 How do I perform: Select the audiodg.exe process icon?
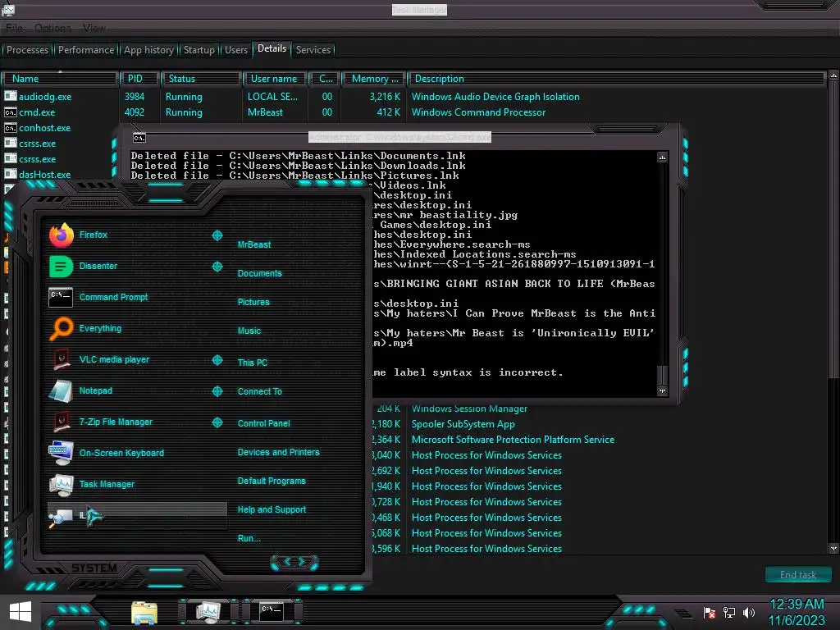10,96
